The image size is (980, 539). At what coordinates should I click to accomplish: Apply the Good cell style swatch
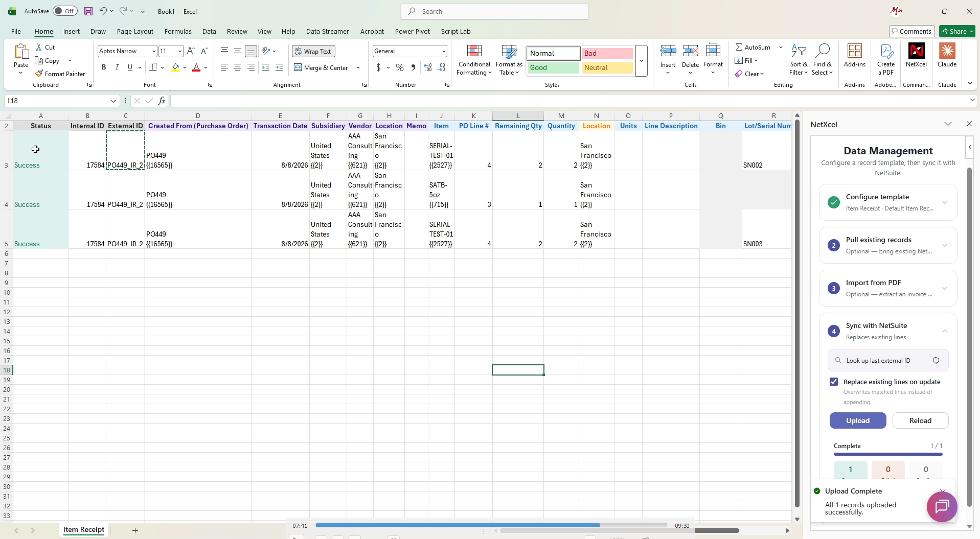tap(553, 67)
